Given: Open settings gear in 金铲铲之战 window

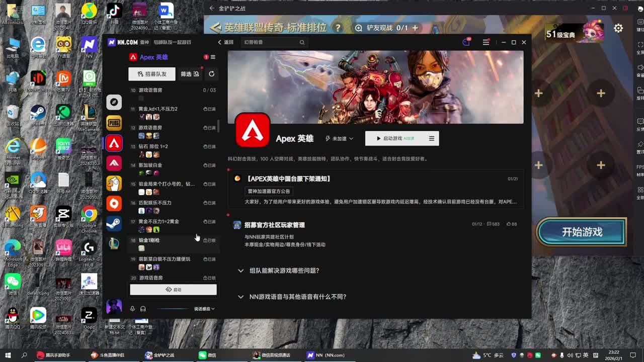Looking at the screenshot, I should (619, 28).
